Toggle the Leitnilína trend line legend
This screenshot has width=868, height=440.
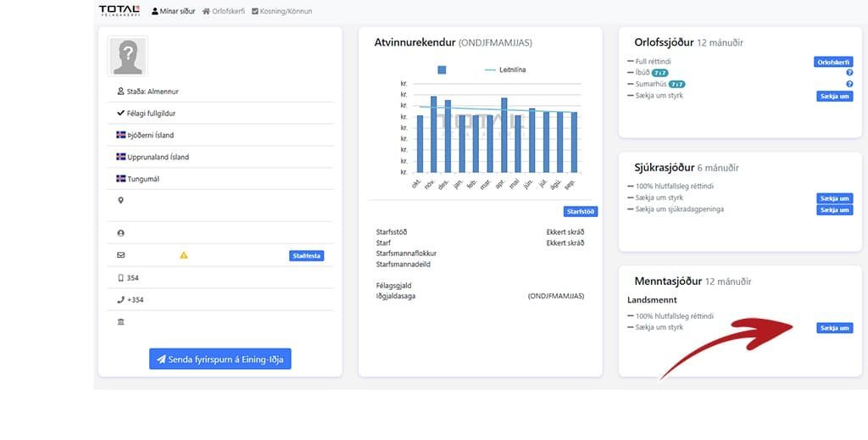pos(505,70)
